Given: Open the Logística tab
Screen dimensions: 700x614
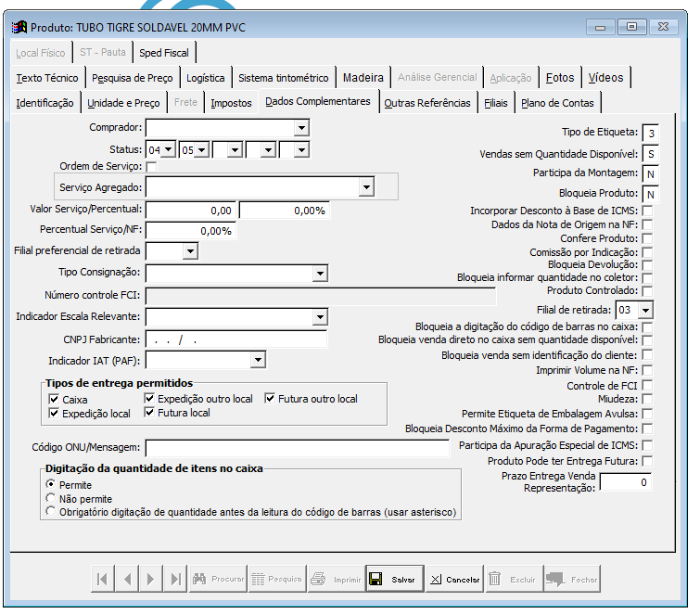Looking at the screenshot, I should (205, 78).
